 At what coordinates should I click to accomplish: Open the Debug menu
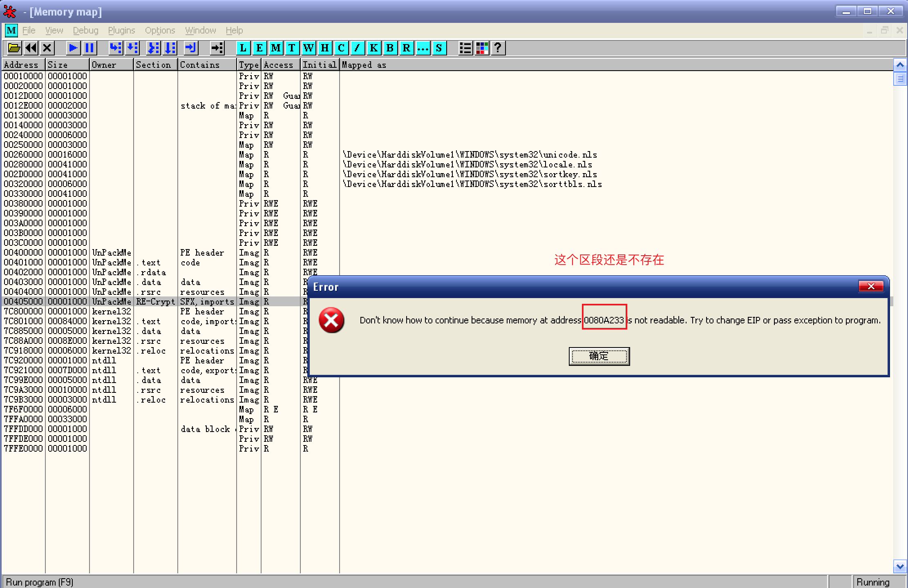tap(85, 31)
